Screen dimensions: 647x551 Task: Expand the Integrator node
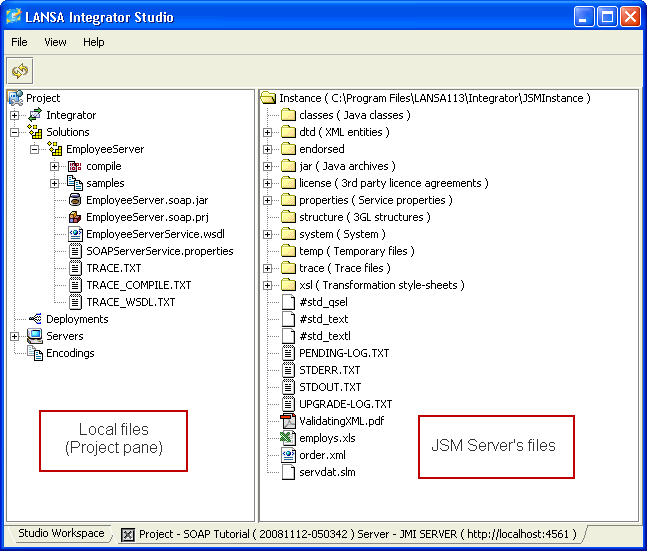click(x=15, y=115)
